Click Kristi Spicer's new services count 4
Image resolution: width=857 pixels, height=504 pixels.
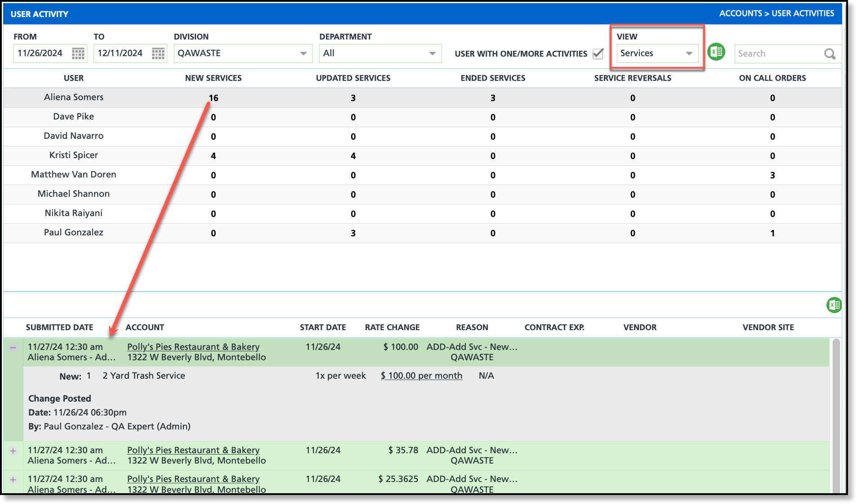pos(214,156)
